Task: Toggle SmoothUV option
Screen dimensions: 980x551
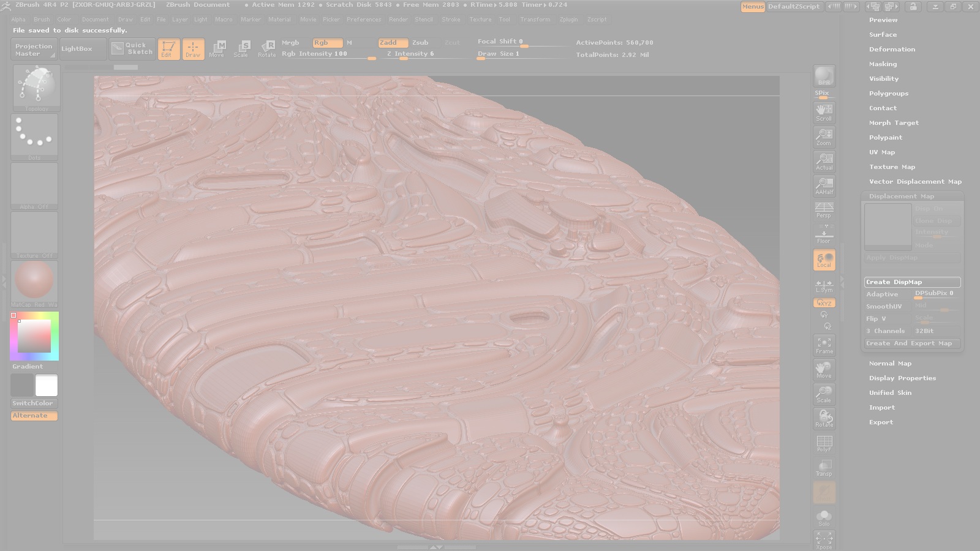Action: click(x=888, y=307)
